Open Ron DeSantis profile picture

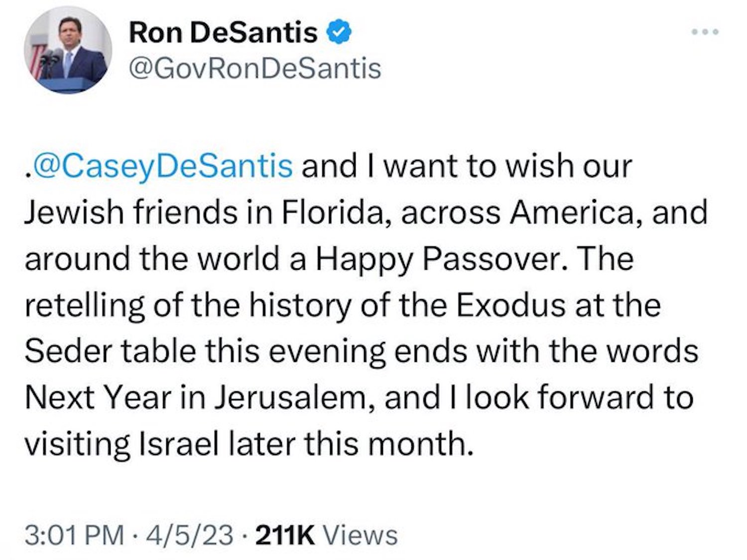(68, 50)
